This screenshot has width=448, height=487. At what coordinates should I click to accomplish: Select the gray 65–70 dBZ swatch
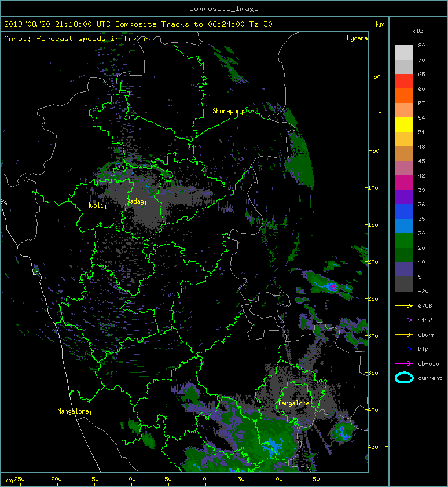[404, 67]
